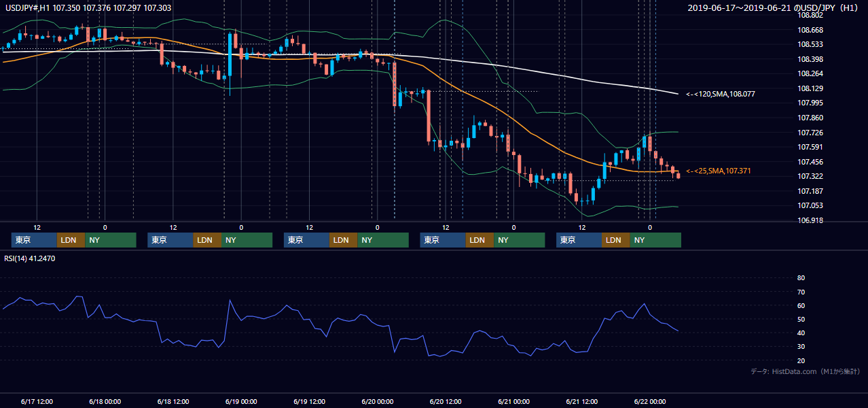This screenshot has height=408, width=868.
Task: Click the 6/20 00:00 time axis label
Action: click(x=378, y=401)
